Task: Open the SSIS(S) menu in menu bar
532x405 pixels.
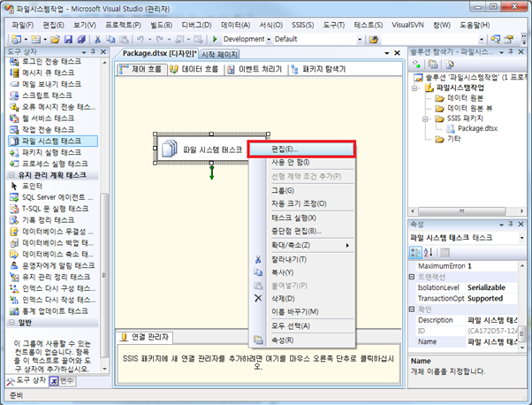Action: [302, 25]
